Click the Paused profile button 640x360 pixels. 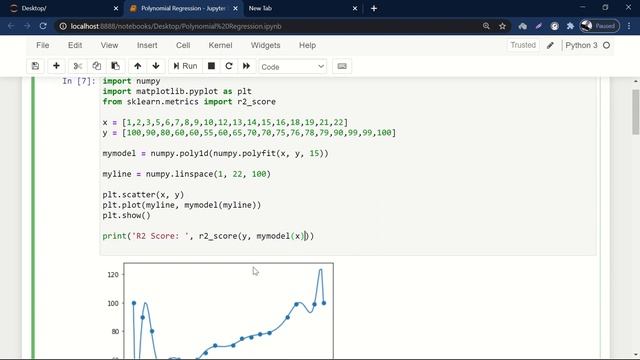tap(599, 26)
